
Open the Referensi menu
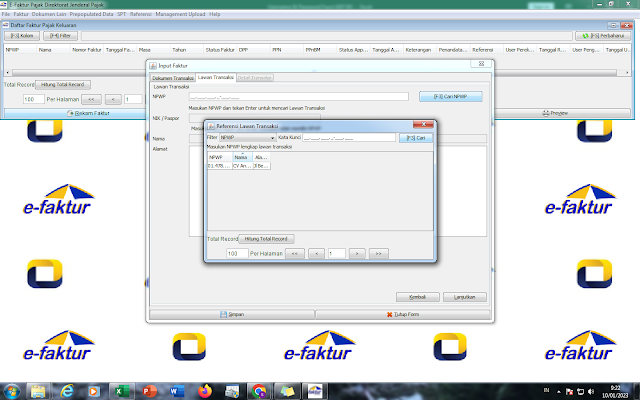point(141,14)
